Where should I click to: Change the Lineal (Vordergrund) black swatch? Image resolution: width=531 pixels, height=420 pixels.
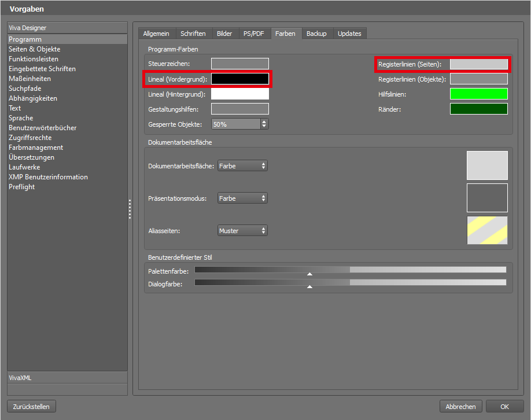pyautogui.click(x=240, y=79)
